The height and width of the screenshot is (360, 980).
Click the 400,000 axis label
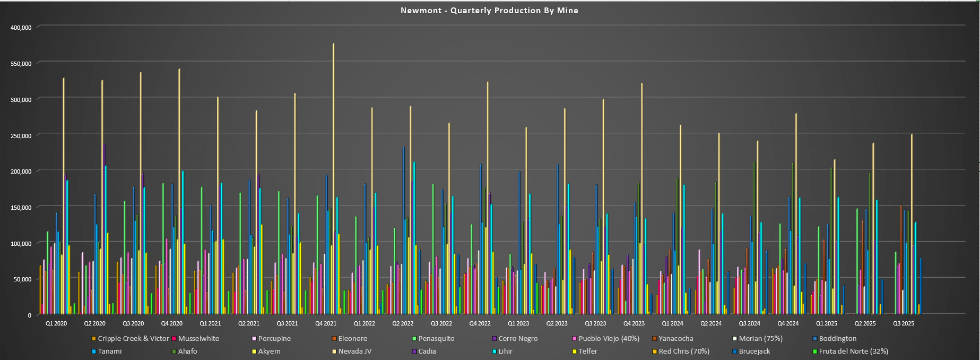(22, 28)
